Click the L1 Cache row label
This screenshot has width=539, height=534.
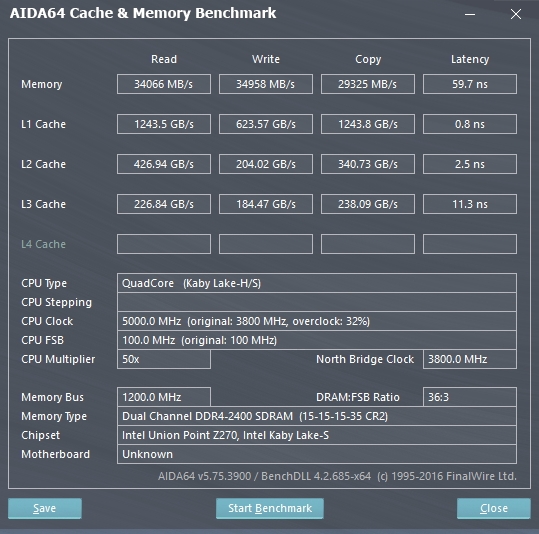pyautogui.click(x=43, y=124)
